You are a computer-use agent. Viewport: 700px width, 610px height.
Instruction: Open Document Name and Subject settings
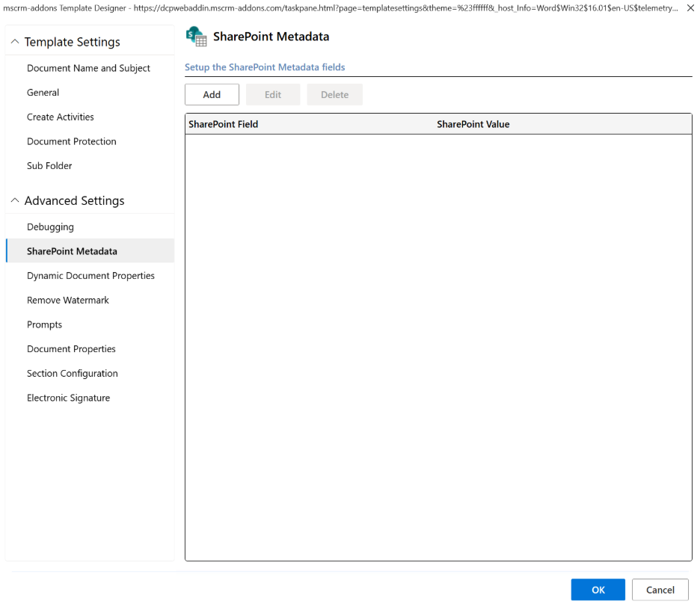click(88, 68)
